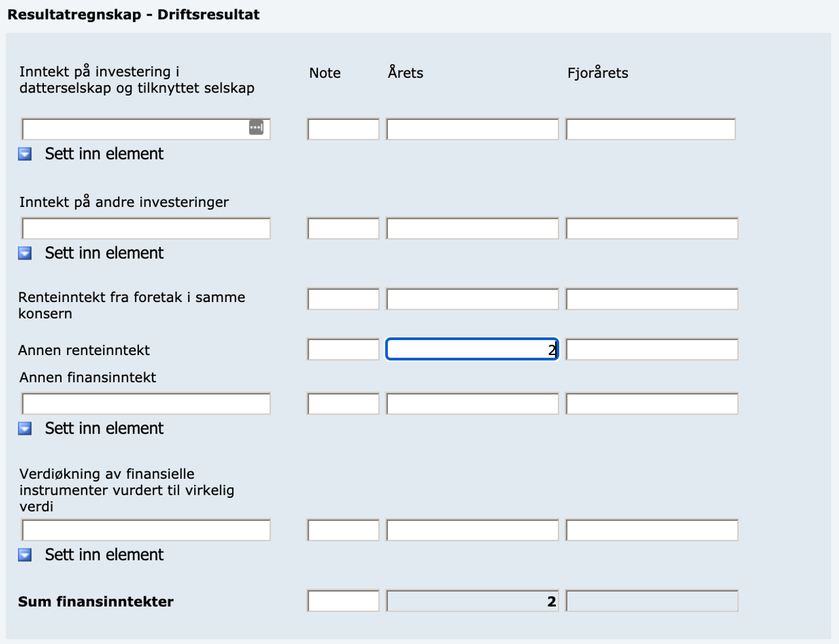
Task: Click Sett inn element below Verdiøkning av finansielle instrumenter
Action: pos(104,555)
